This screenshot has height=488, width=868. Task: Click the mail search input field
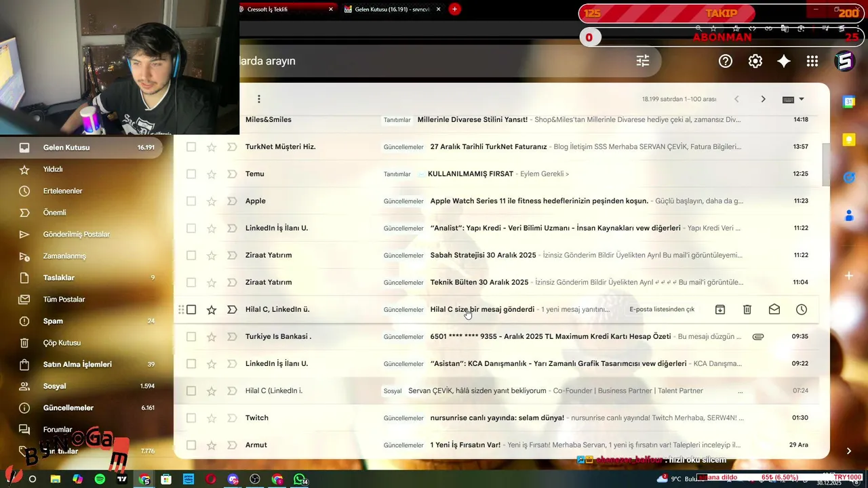434,61
